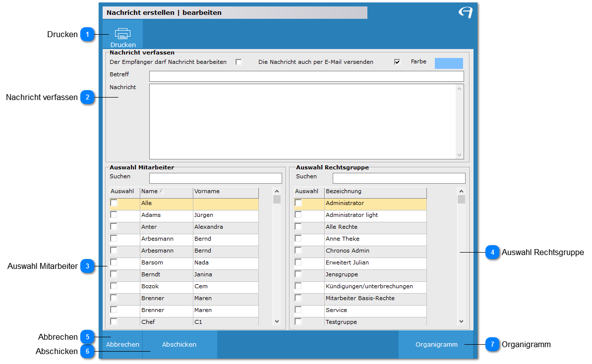Click the 'Anne Theke' row text
592x364 pixels.
[343, 239]
